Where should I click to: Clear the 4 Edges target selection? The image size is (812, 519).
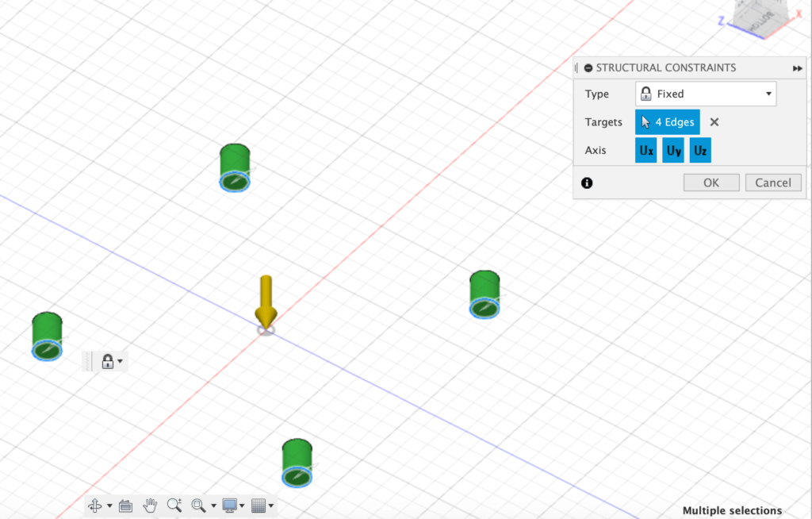click(714, 122)
